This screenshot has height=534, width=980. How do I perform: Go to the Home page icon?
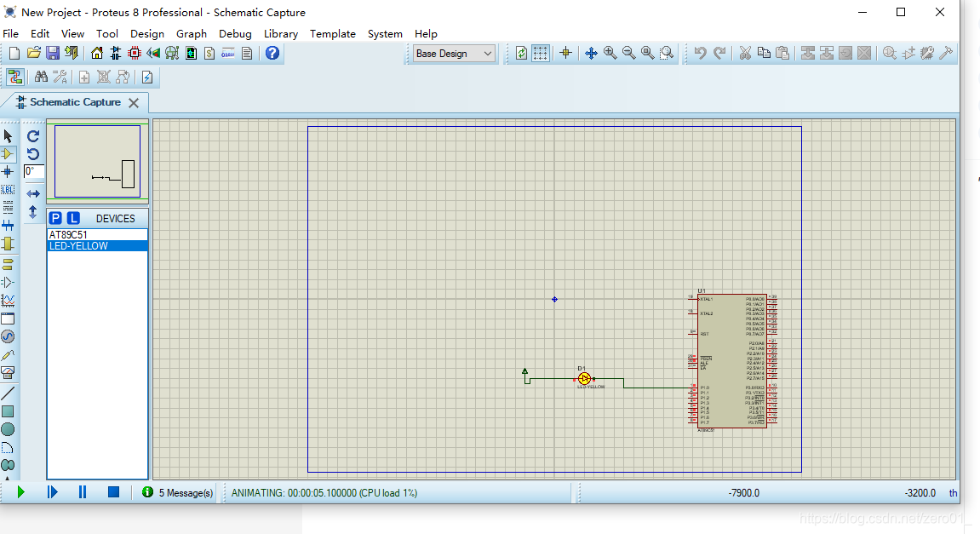pyautogui.click(x=97, y=53)
